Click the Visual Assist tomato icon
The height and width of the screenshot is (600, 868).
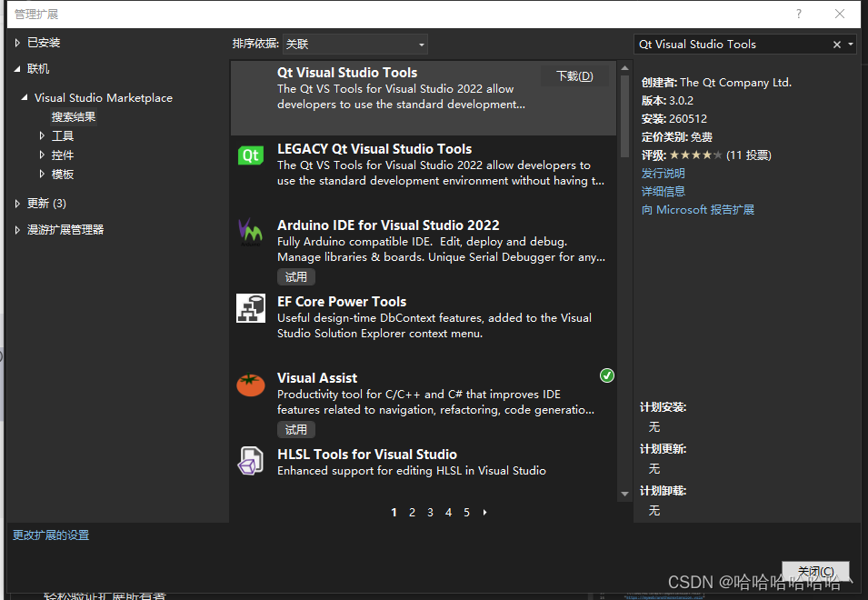pyautogui.click(x=251, y=385)
